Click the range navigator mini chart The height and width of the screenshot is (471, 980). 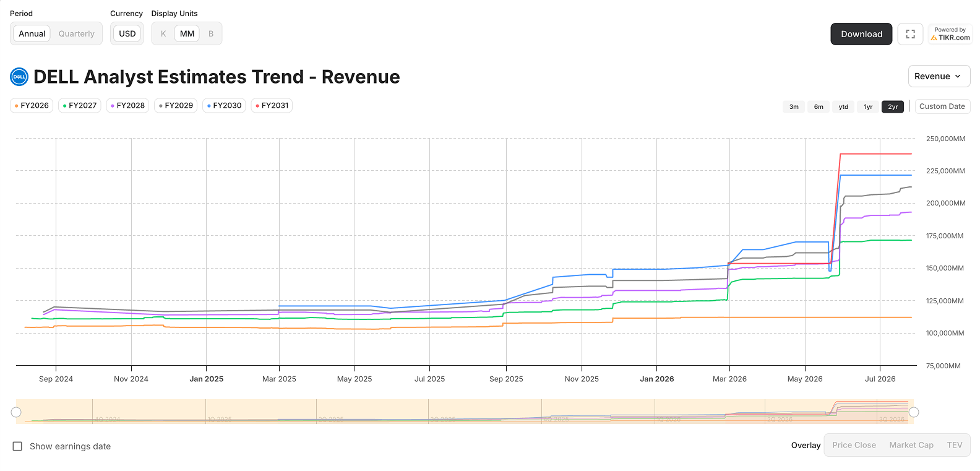coord(465,412)
